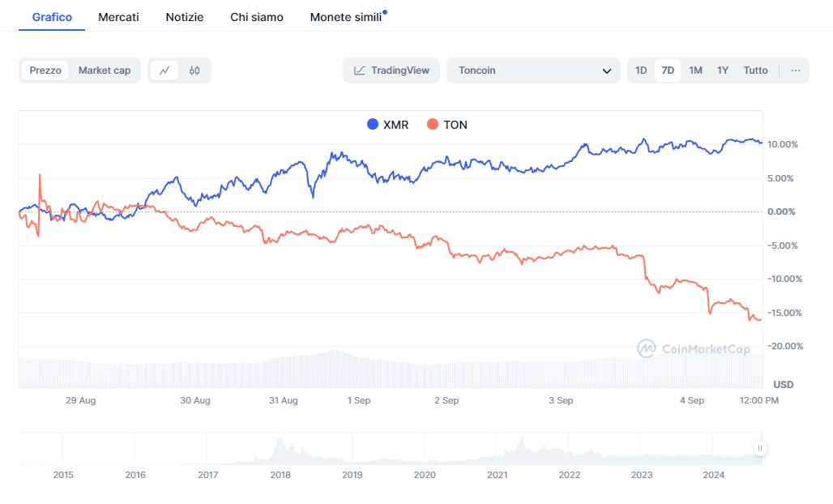Click 2015 in the range navigator
Screen dimensions: 833x504
[63, 475]
